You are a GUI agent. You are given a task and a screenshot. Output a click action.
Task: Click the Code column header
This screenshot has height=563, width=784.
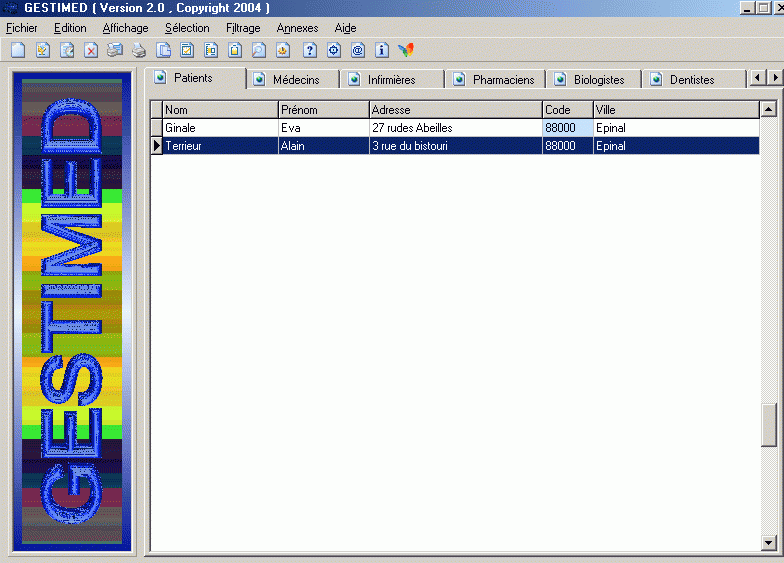(x=568, y=110)
